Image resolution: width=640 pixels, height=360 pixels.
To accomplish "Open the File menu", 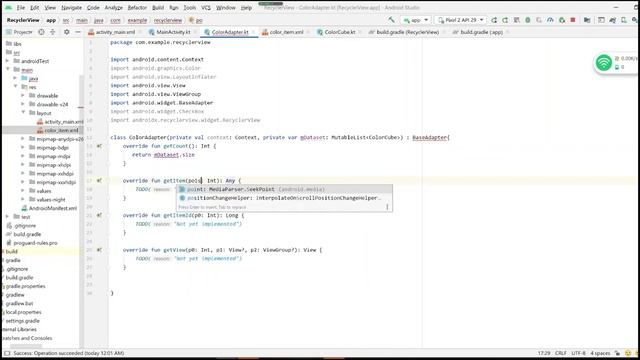I will pos(20,8).
